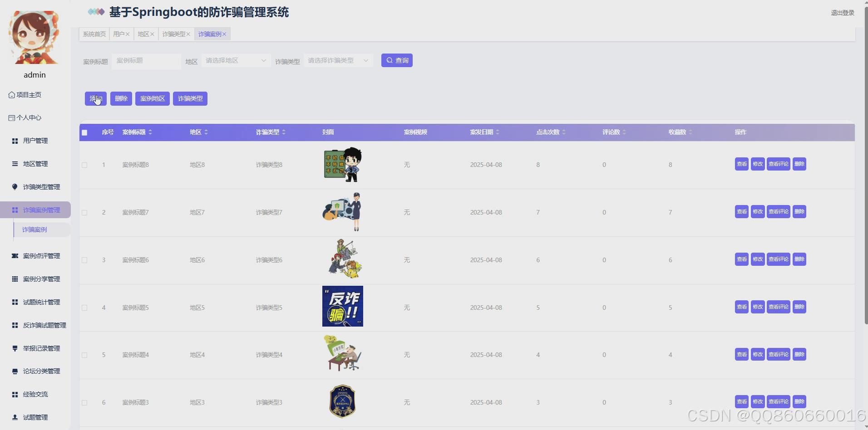Sort by 案例标题 column arrows
This screenshot has width=868, height=430.
tap(150, 132)
